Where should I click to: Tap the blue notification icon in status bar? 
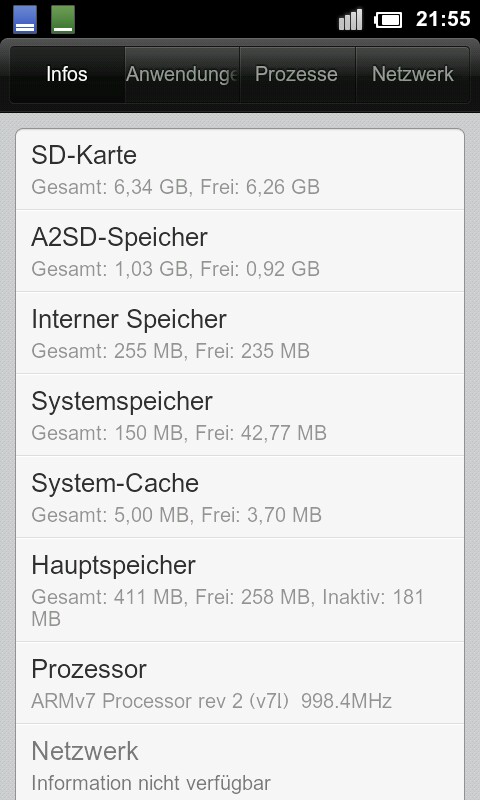click(x=24, y=19)
